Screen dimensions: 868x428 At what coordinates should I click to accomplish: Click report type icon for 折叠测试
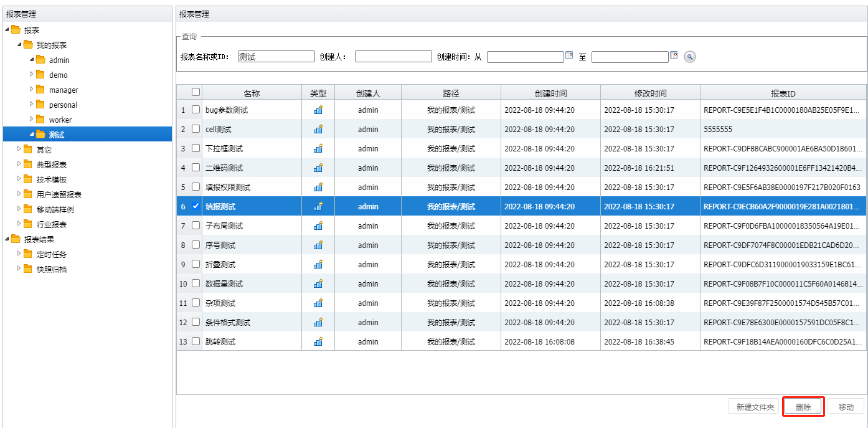[x=318, y=264]
